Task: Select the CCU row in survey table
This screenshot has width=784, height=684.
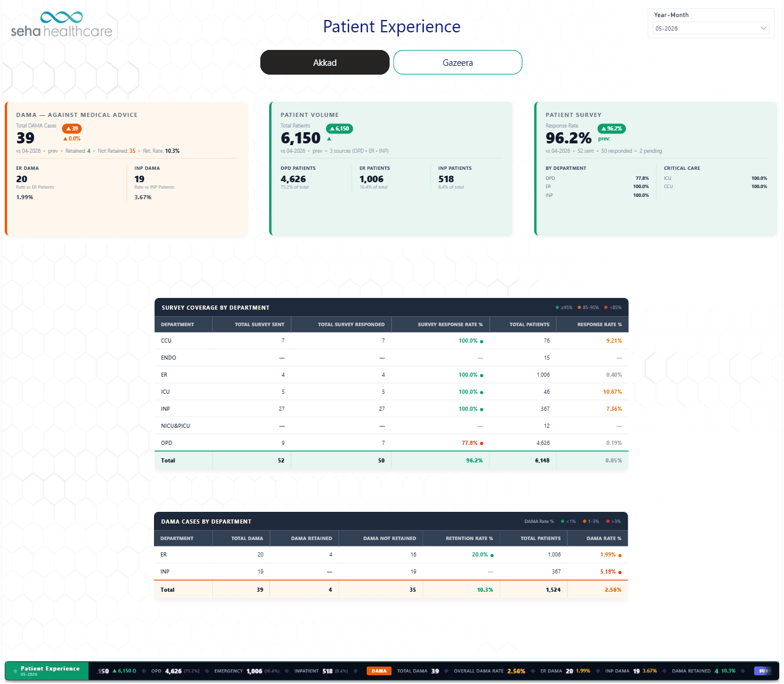Action: [391, 341]
